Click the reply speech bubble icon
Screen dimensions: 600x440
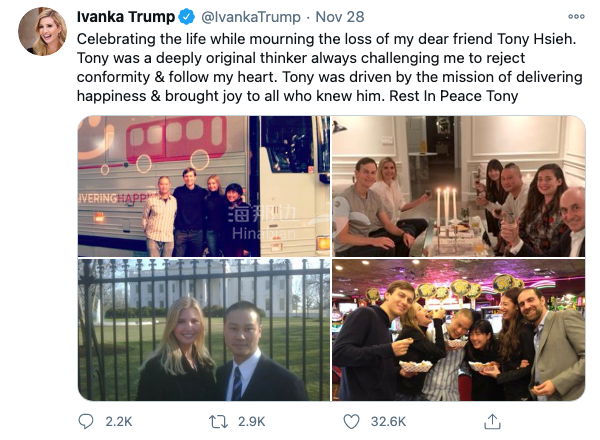pos(86,421)
